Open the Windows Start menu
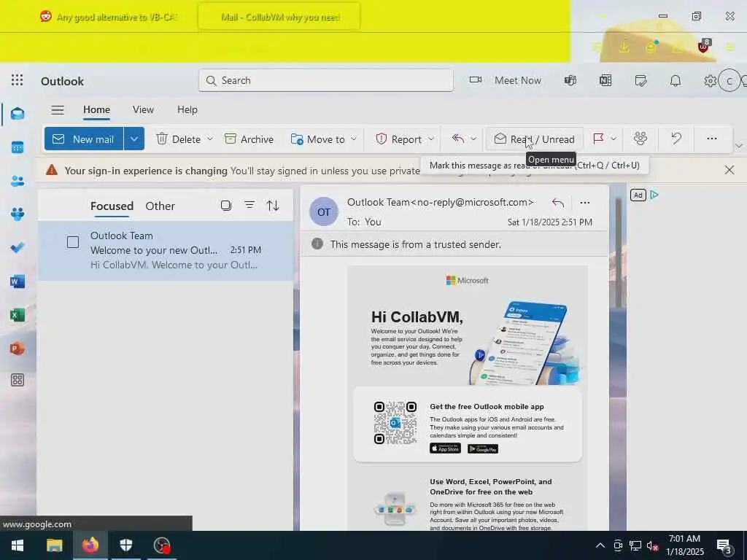The width and height of the screenshot is (747, 560). coord(18,545)
